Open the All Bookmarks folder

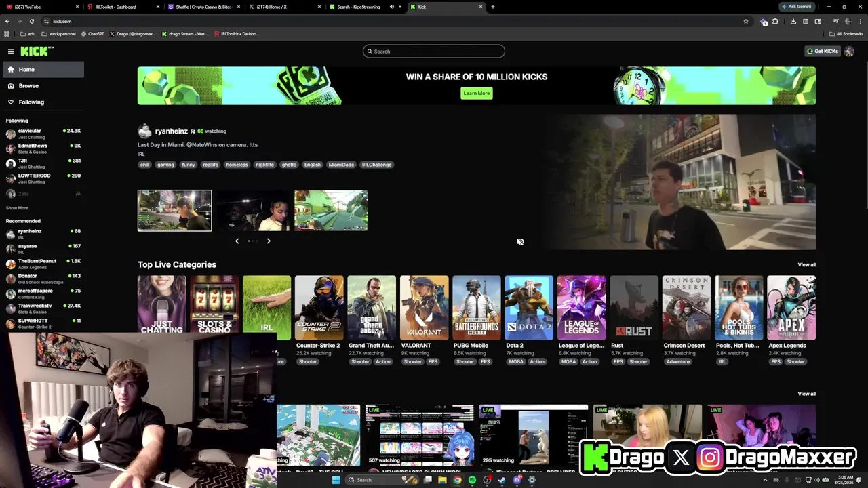tap(846, 34)
